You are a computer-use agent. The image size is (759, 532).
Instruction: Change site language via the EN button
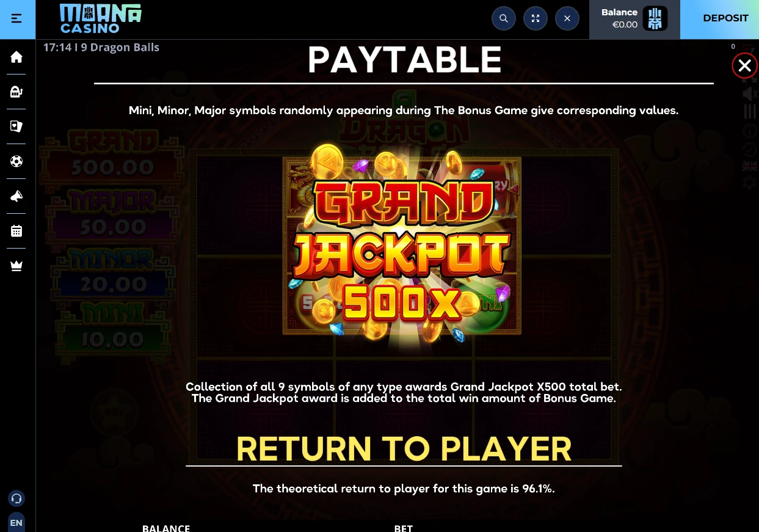16,523
